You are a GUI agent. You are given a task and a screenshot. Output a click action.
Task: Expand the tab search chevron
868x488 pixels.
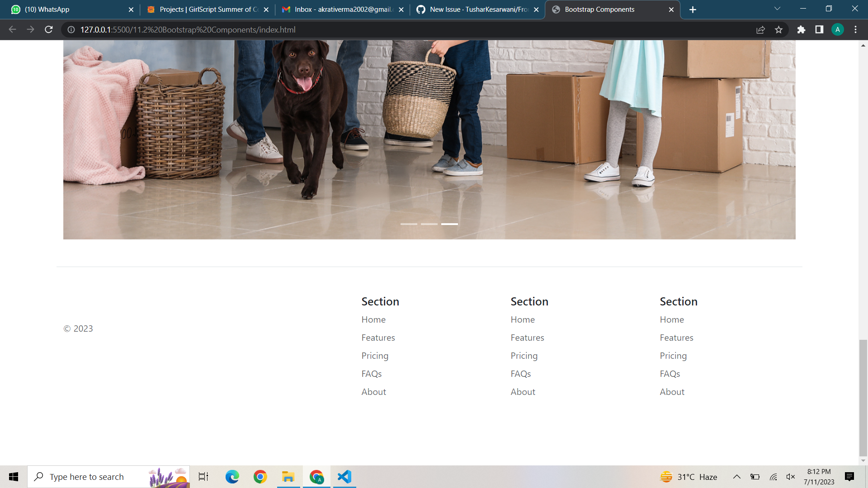coord(777,9)
